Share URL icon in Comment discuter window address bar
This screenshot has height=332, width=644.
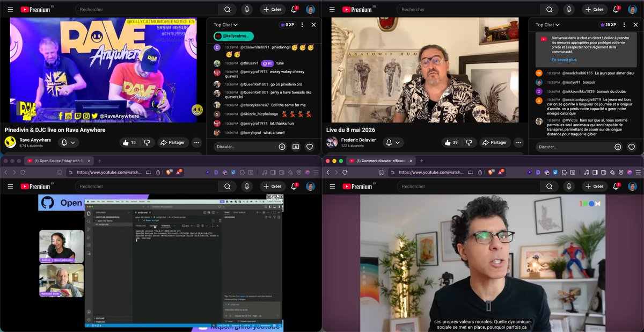pyautogui.click(x=480, y=172)
